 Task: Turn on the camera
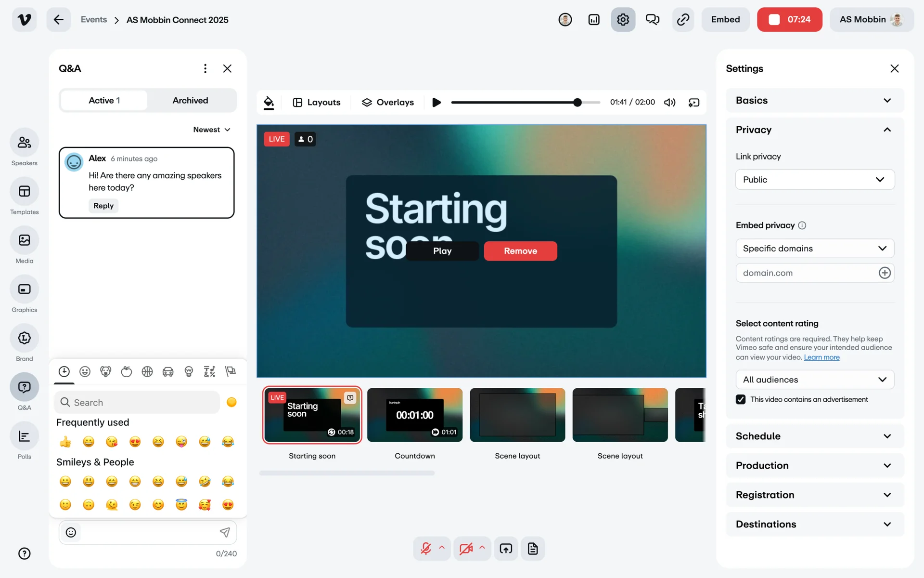465,549
